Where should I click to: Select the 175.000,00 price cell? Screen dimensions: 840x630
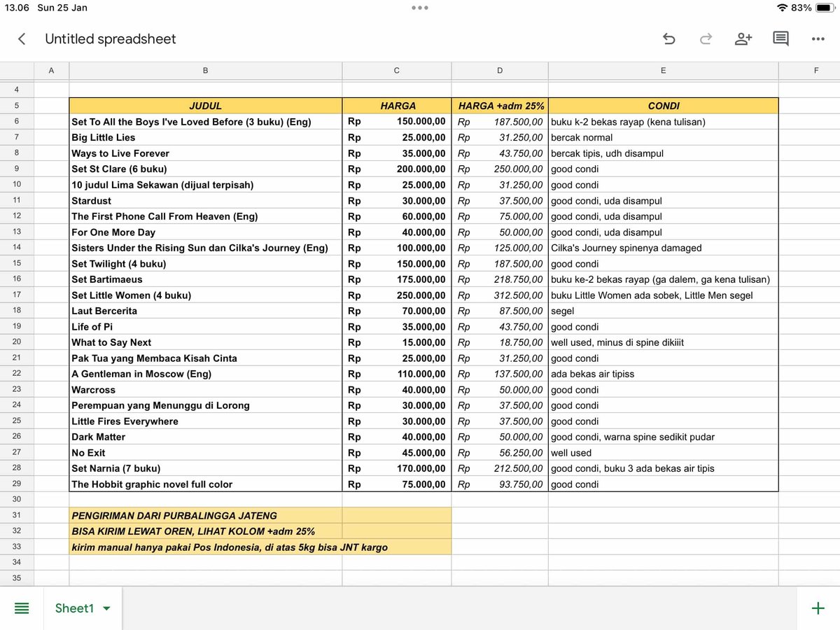(397, 279)
